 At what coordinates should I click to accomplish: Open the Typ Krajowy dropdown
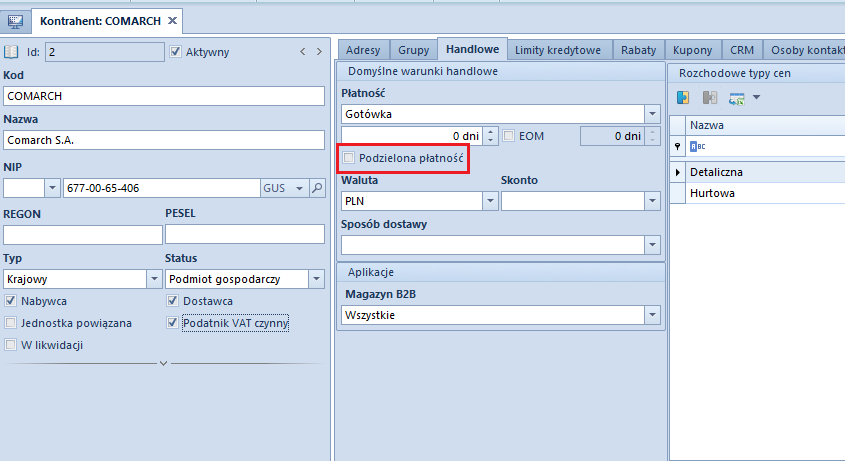(154, 279)
